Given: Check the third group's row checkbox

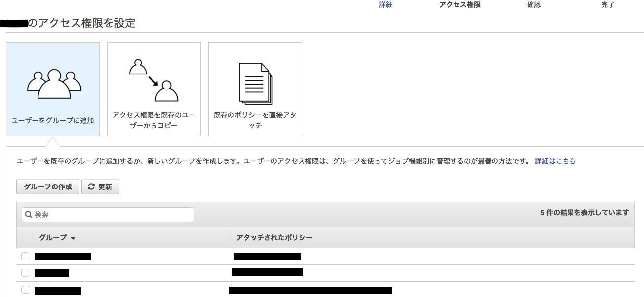Looking at the screenshot, I should tap(25, 290).
